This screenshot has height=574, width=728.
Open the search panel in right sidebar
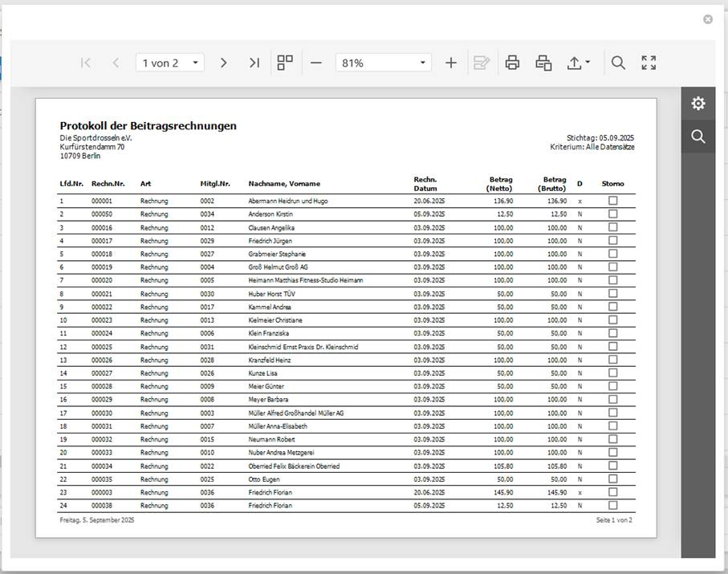click(698, 136)
